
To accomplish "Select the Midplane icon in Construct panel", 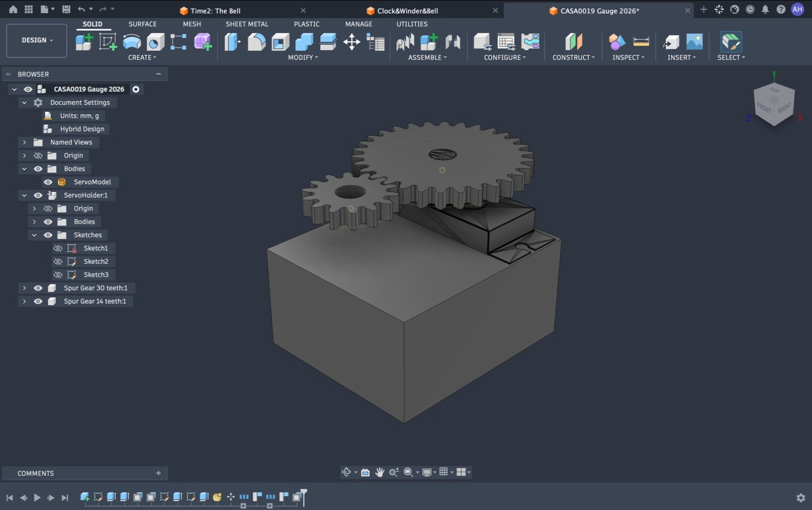I will [573, 42].
